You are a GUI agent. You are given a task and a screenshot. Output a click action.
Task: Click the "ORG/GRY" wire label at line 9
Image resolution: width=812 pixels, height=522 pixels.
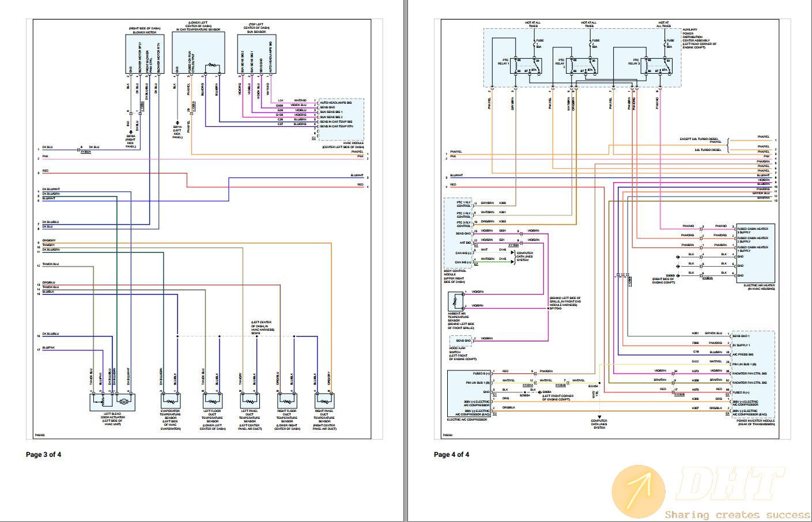point(48,241)
